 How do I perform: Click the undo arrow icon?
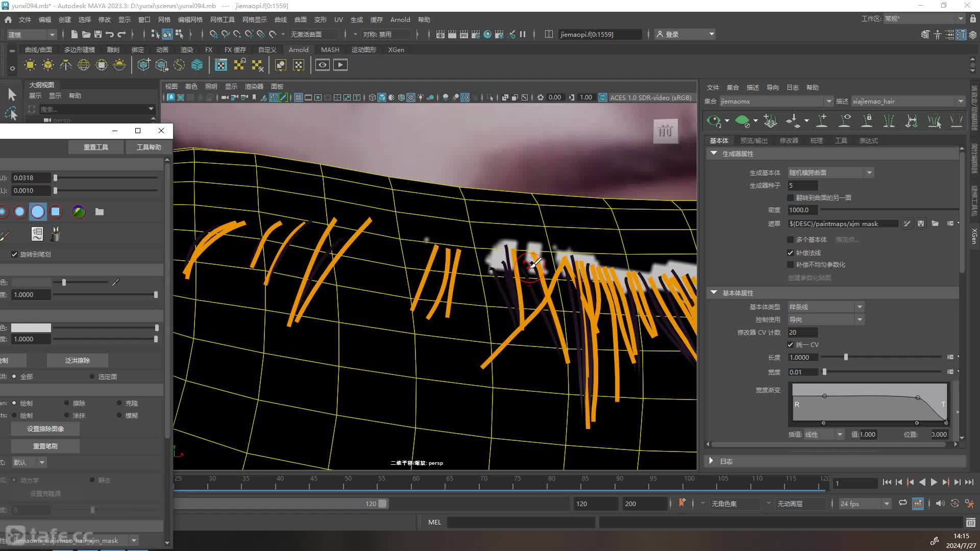110,34
